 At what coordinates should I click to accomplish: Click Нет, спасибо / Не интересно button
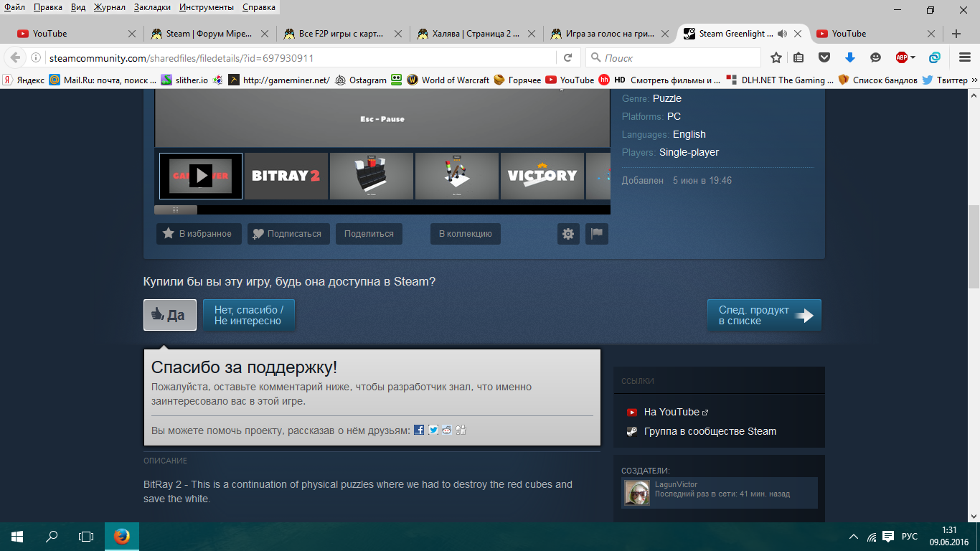click(249, 315)
